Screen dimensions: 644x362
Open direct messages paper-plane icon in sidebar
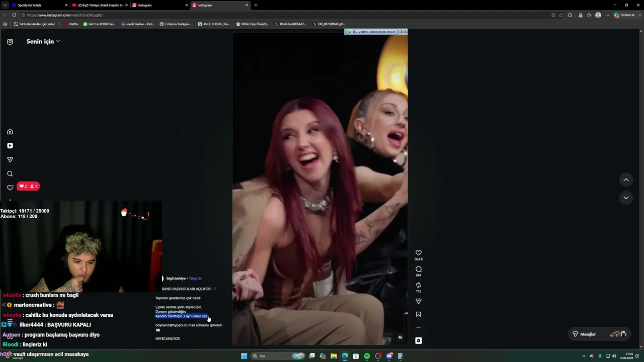[x=10, y=160]
